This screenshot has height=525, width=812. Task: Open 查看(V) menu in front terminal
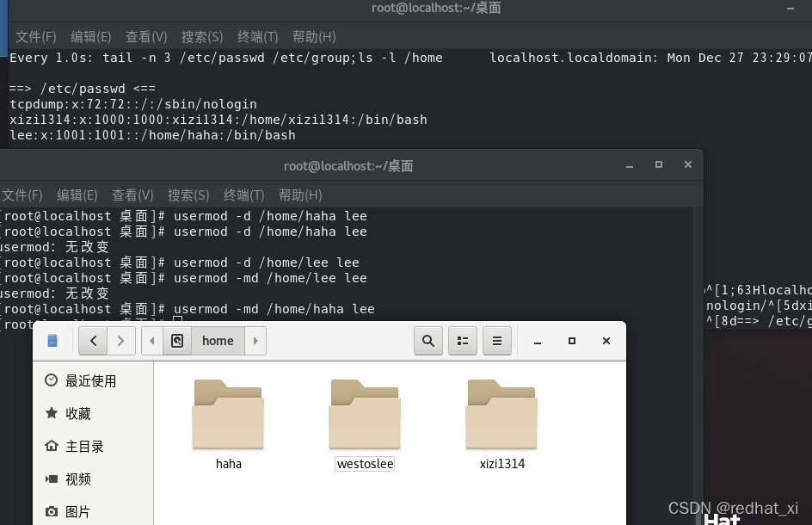(x=132, y=195)
